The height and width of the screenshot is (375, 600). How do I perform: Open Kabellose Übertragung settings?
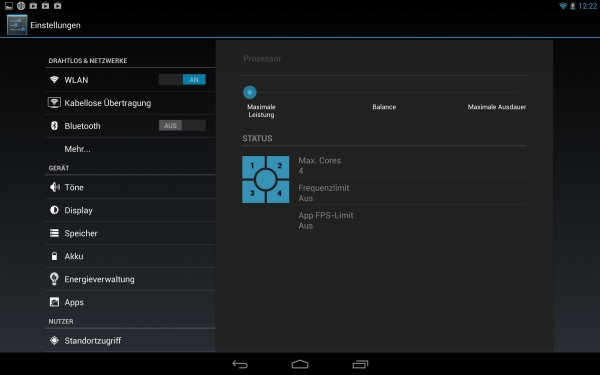[130, 103]
